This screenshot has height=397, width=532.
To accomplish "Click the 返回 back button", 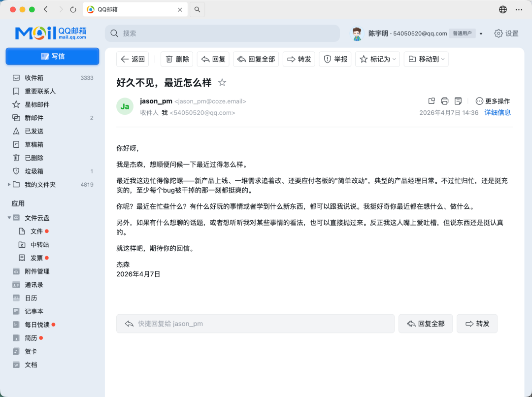I will (x=133, y=59).
